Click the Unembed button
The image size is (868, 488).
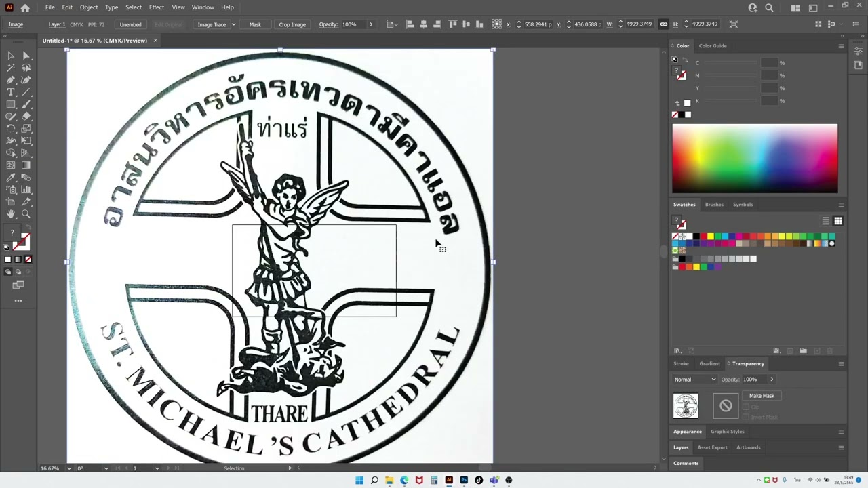coord(130,24)
